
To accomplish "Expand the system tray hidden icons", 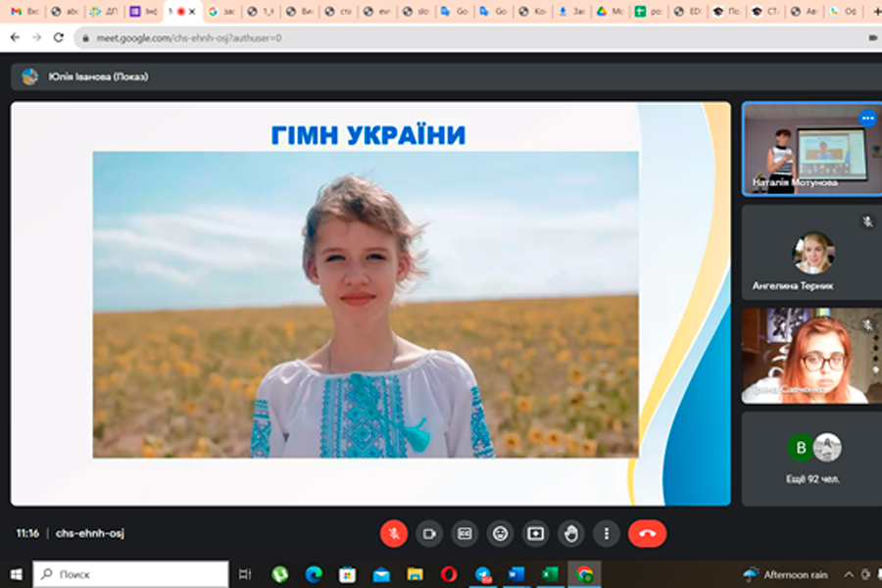I will [x=849, y=574].
